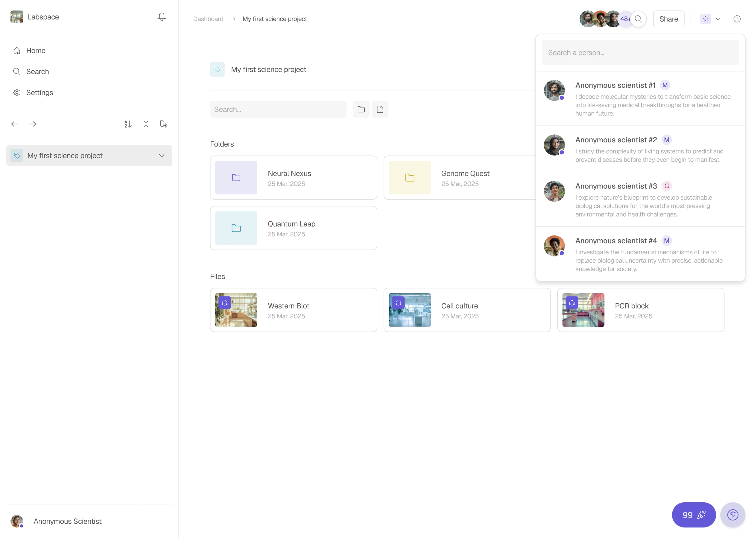756x538 pixels.
Task: Filter by files icon
Action: coord(380,109)
